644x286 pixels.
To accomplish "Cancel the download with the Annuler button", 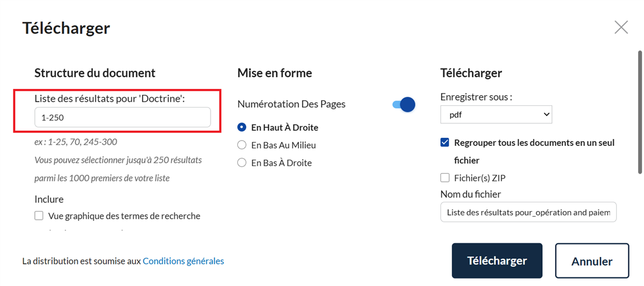I will [x=592, y=261].
